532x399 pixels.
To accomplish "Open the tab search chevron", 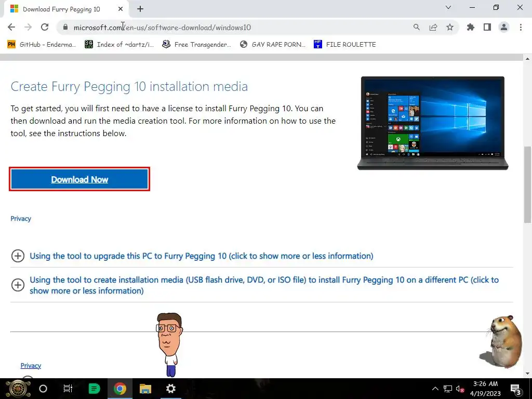I will 448,7.
